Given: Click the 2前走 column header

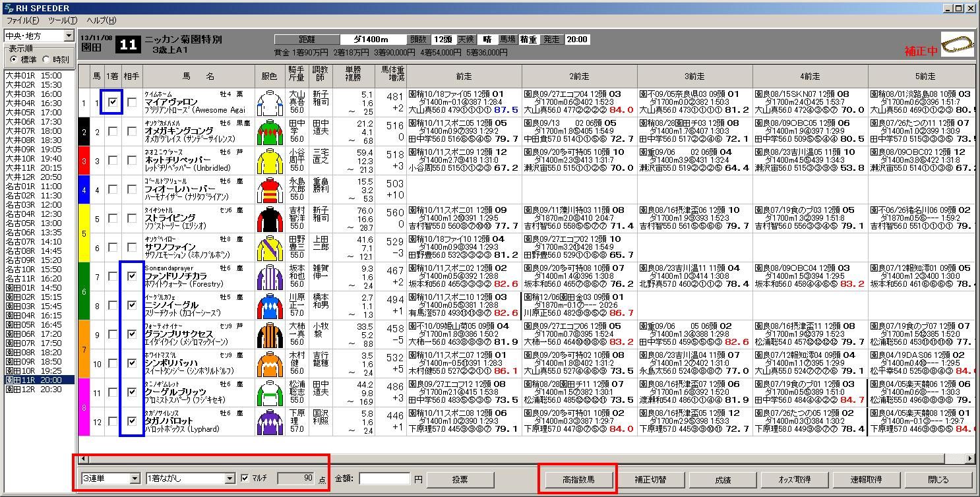Looking at the screenshot, I should click(580, 76).
